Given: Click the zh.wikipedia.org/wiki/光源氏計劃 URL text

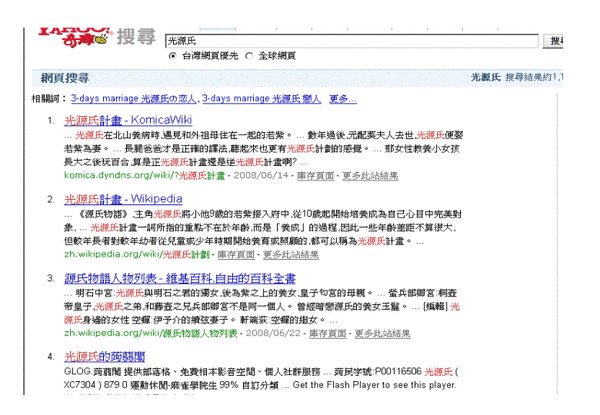Looking at the screenshot, I should tap(137, 254).
